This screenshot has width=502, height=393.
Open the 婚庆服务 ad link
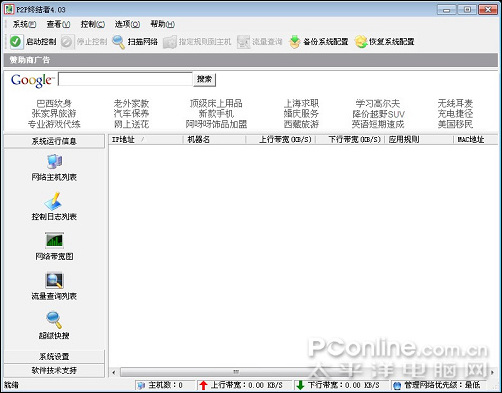pyautogui.click(x=301, y=114)
